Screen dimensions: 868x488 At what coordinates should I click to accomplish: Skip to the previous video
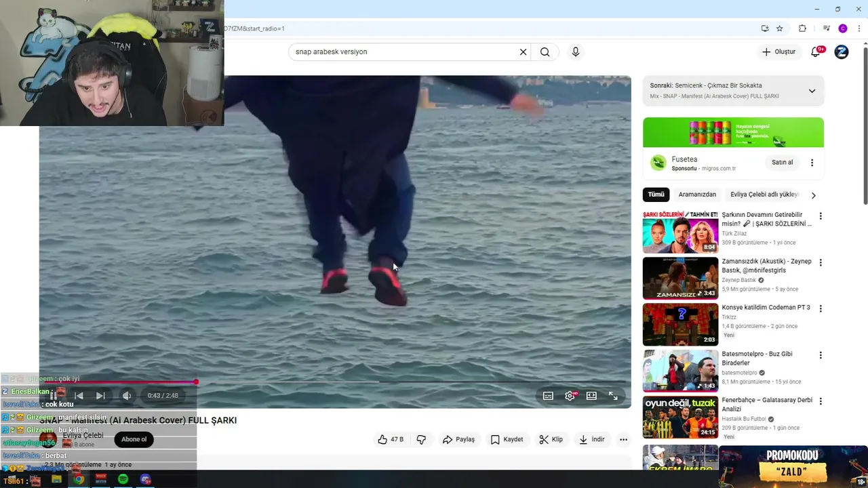(x=79, y=396)
